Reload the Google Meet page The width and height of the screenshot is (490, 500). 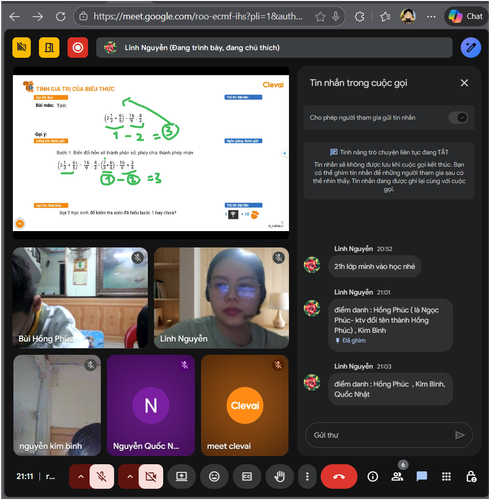60,16
